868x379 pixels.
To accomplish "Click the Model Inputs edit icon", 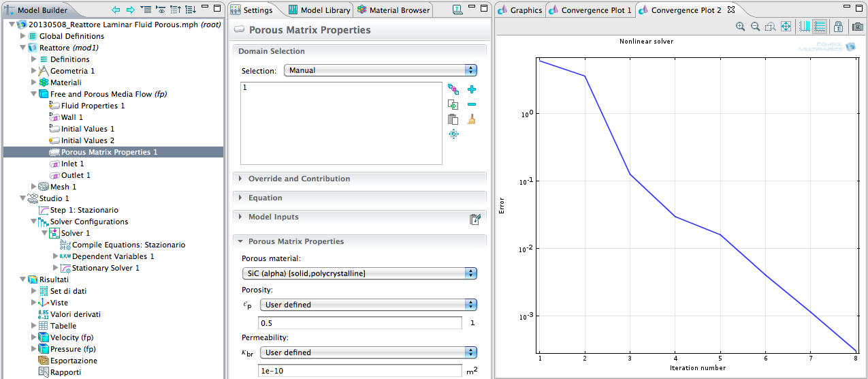I will [475, 219].
